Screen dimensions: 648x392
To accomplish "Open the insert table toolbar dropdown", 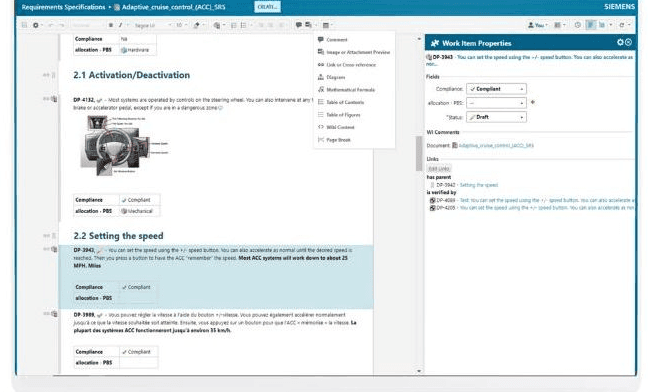I will [327, 25].
